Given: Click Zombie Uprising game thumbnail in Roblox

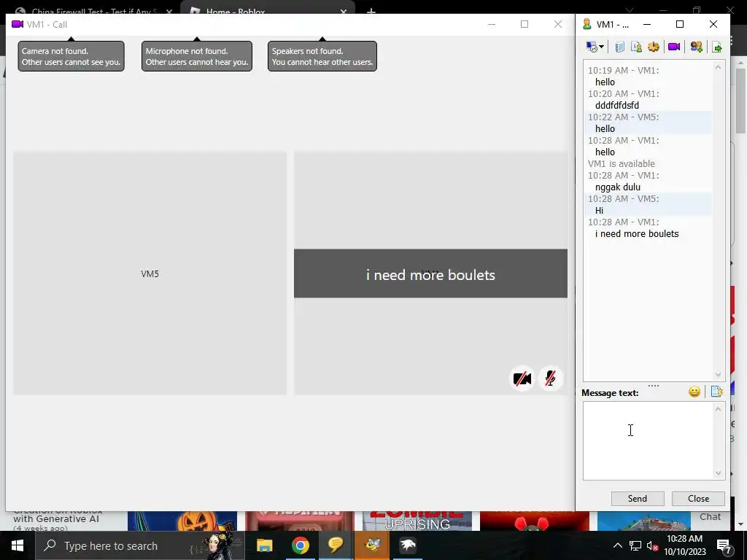Looking at the screenshot, I should click(417, 521).
